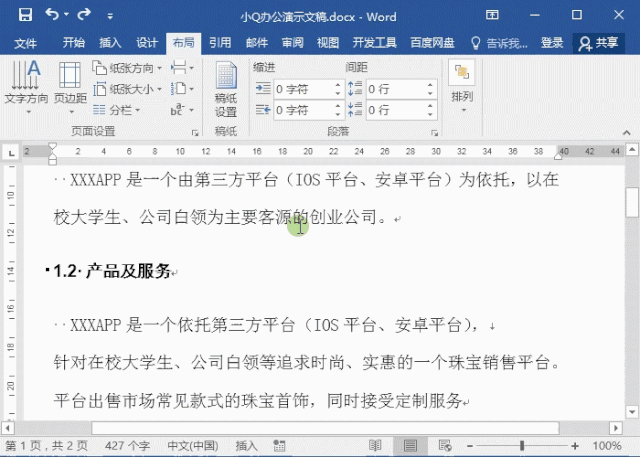The image size is (640, 457).
Task: Click the right indent value field
Action: (303, 110)
